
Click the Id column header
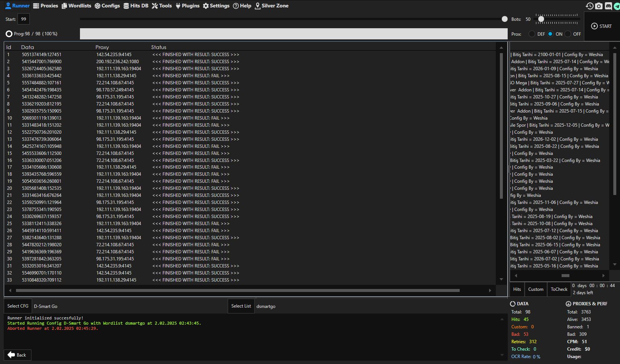click(x=9, y=47)
